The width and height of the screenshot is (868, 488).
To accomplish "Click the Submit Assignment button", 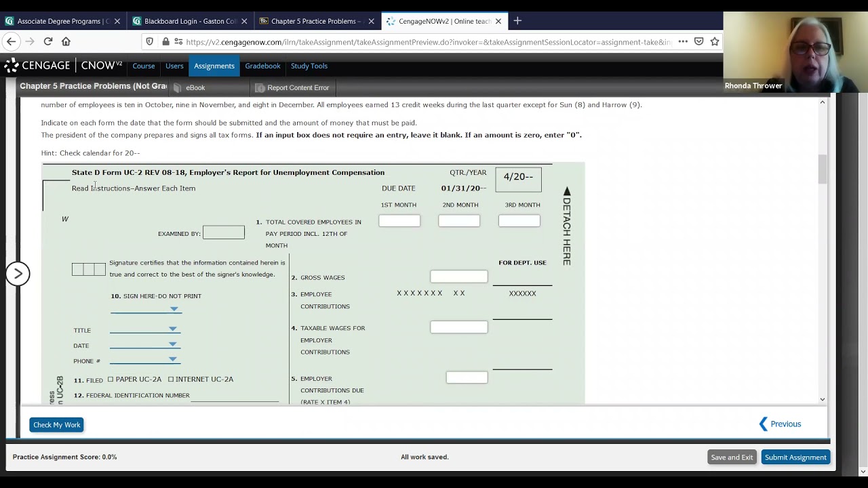I will pyautogui.click(x=795, y=457).
